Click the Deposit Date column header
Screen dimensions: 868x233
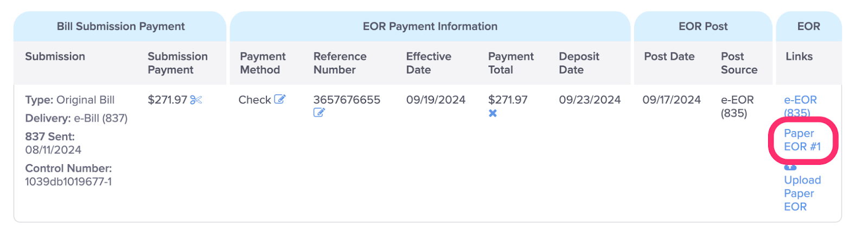pos(579,63)
